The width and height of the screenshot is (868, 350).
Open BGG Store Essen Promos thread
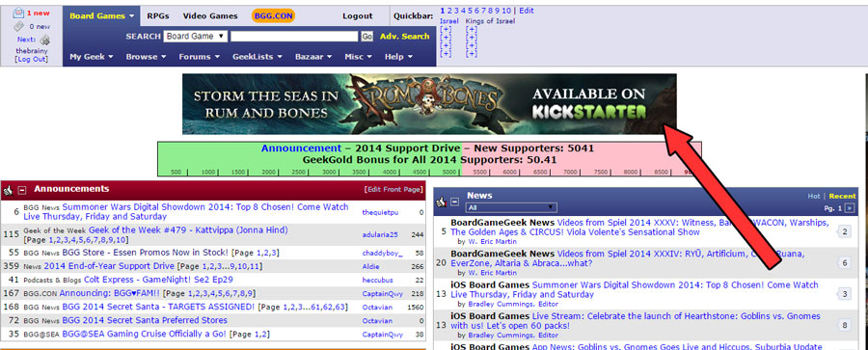click(145, 253)
